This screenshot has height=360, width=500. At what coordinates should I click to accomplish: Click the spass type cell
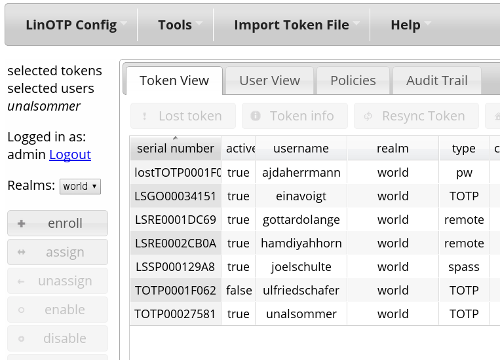(464, 267)
